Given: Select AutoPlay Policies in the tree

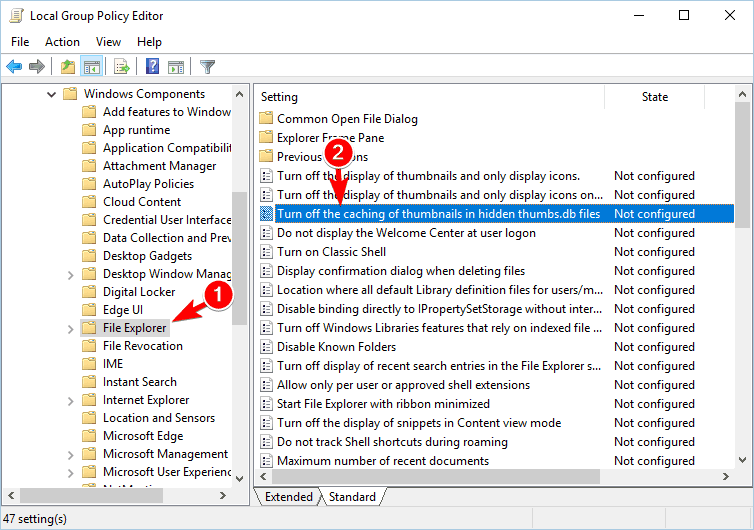Looking at the screenshot, I should click(x=149, y=184).
